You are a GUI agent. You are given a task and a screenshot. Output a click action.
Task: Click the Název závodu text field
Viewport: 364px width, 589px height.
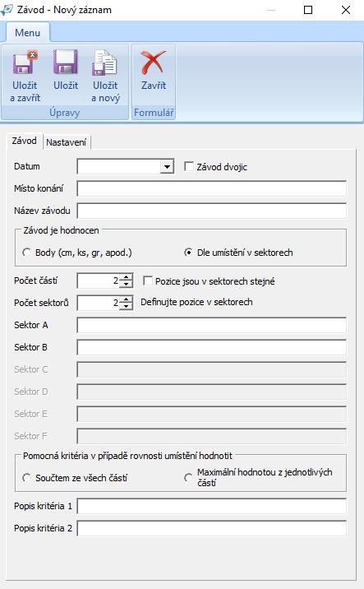(212, 211)
